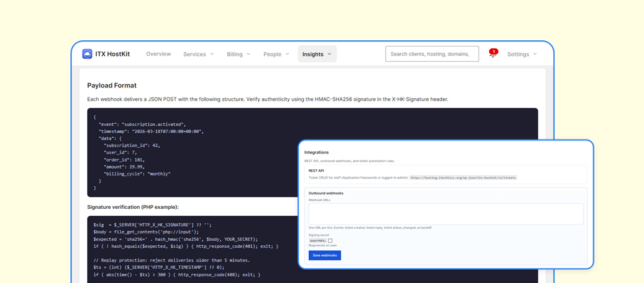Click the "subscription_id": 42 code line
This screenshot has height=283, width=644.
coord(132,145)
